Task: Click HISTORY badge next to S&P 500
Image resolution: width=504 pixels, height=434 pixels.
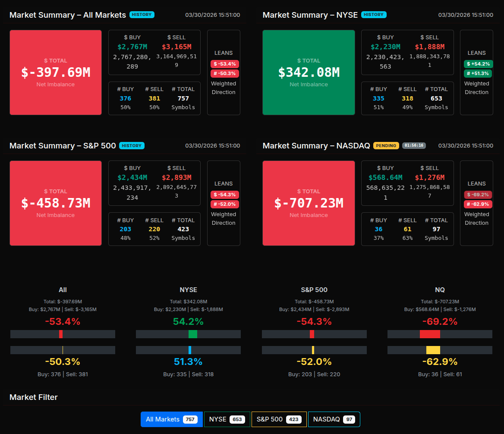Action: (132, 146)
